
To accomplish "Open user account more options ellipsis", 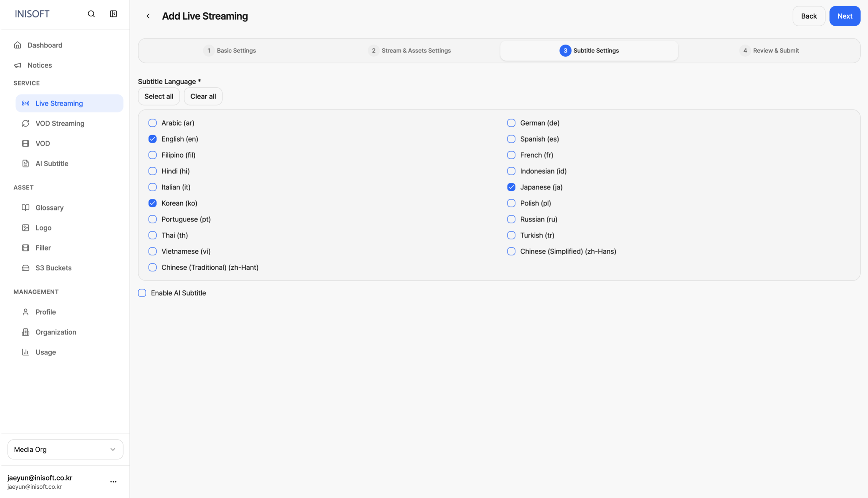I will (x=113, y=482).
